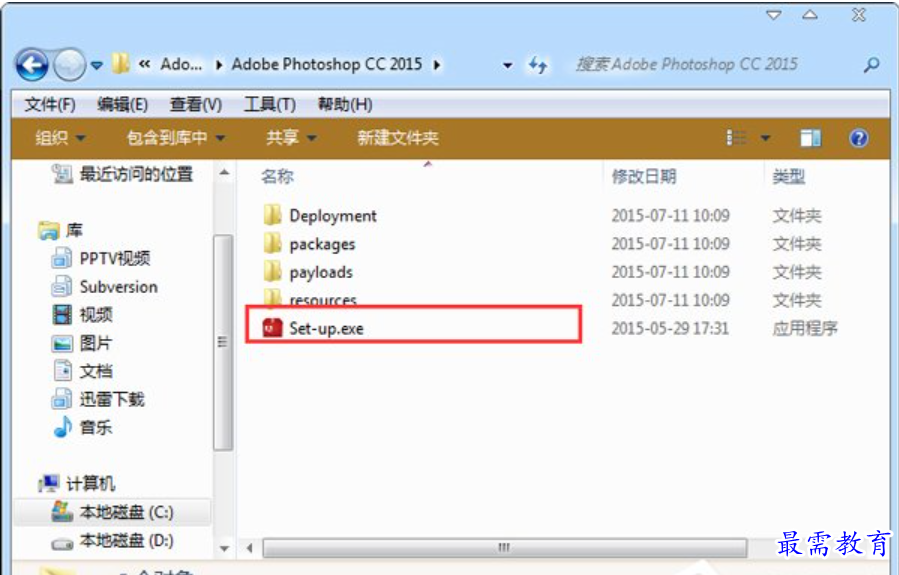899x575 pixels.
Task: Open 本地磁盘 (D:)
Action: (x=112, y=540)
